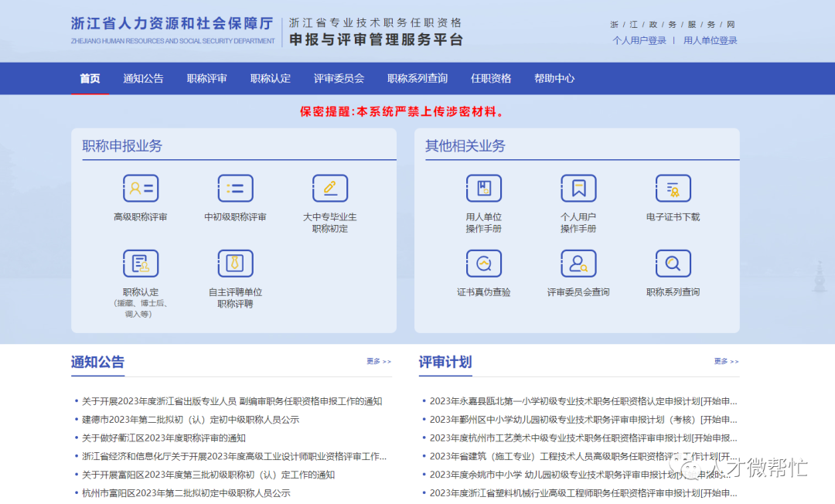This screenshot has height=504, width=835.
Task: Select the 自主评聘单位职称评聘 icon
Action: (x=235, y=263)
